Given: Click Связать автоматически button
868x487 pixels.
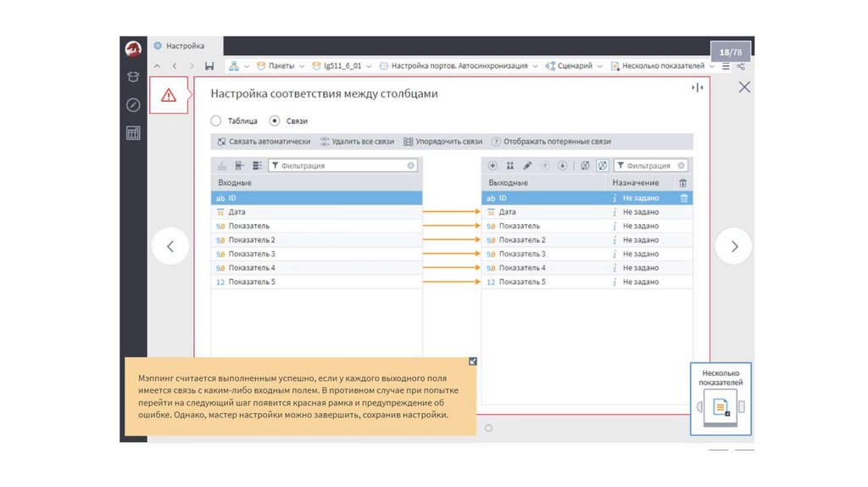Looking at the screenshot, I should pyautogui.click(x=264, y=142).
